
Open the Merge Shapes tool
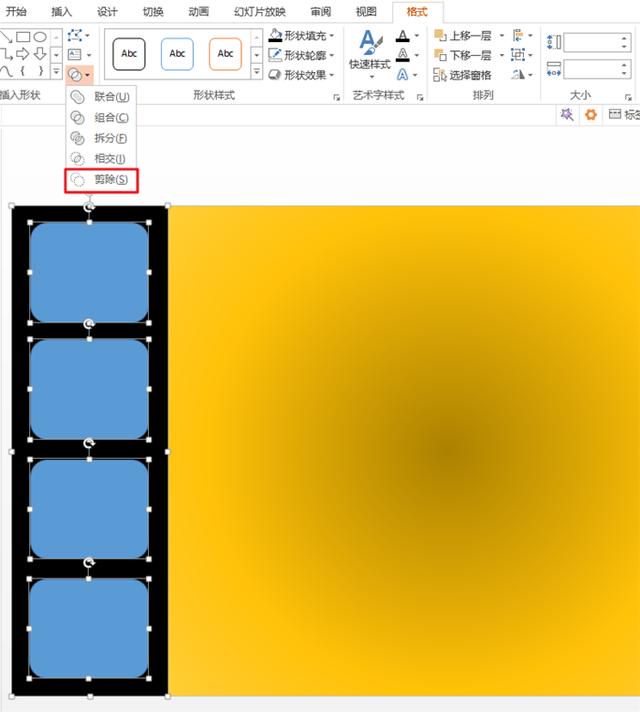pos(79,74)
